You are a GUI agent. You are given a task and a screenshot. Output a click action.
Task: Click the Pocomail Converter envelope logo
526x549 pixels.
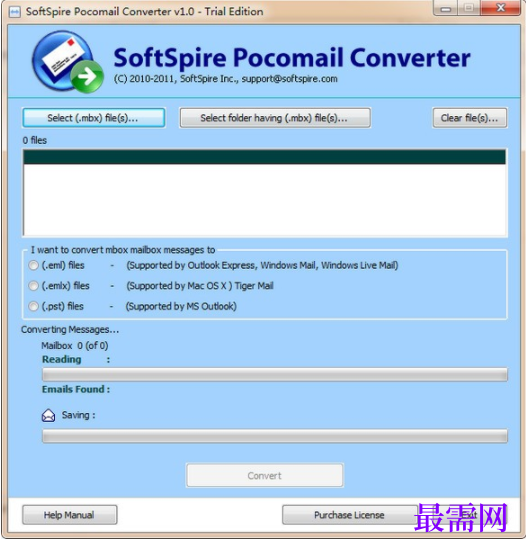(x=68, y=62)
